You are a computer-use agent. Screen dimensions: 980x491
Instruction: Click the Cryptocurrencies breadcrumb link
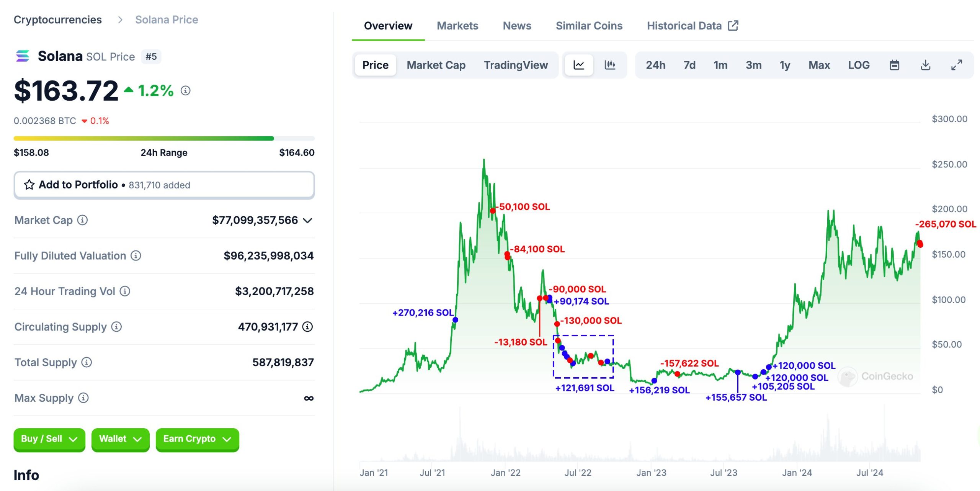tap(58, 20)
